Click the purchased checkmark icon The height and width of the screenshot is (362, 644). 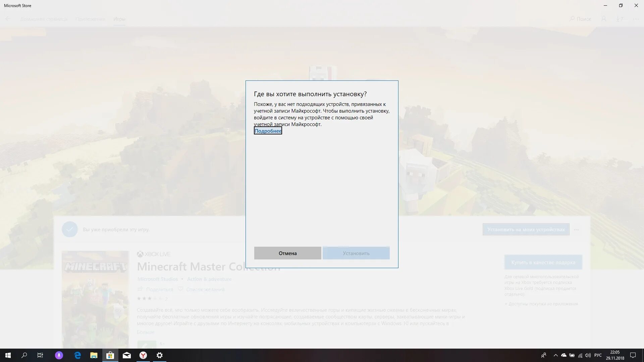[x=70, y=230]
